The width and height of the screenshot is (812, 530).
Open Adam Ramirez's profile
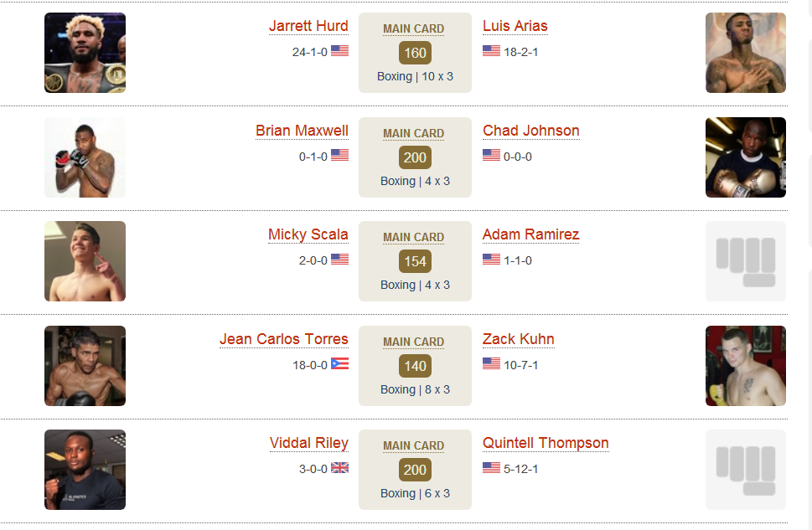tap(530, 234)
